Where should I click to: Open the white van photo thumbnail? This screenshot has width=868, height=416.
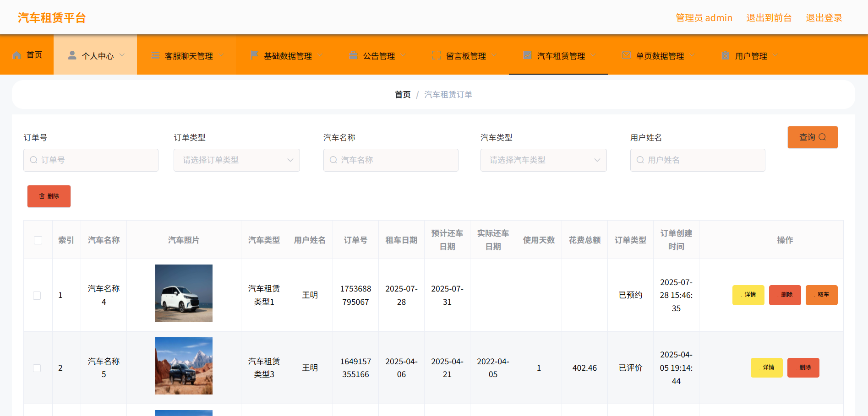click(x=184, y=293)
